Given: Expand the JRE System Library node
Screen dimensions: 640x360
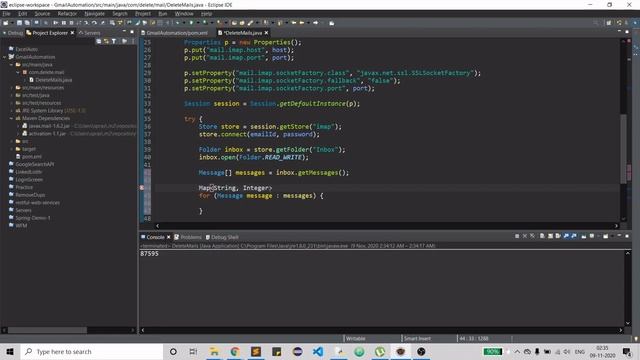Looking at the screenshot, I should 11,111.
